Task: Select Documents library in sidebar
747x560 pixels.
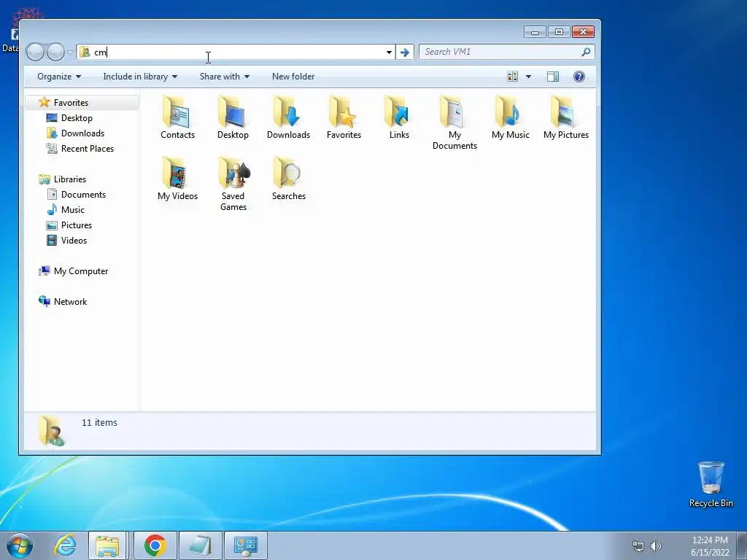Action: pyautogui.click(x=83, y=194)
